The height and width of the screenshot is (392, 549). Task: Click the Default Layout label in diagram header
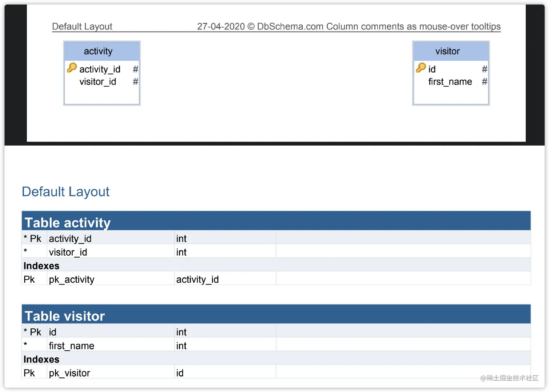82,26
